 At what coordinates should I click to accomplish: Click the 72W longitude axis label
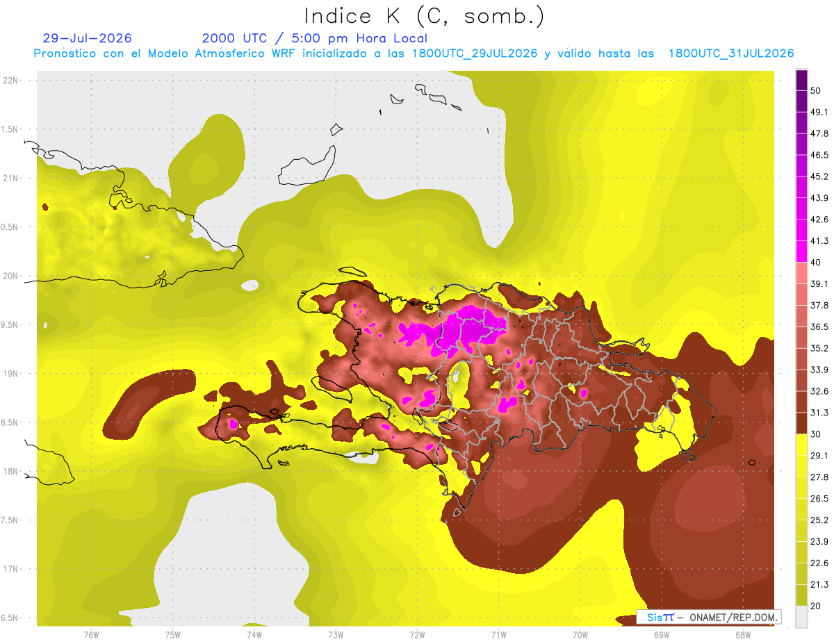(x=417, y=634)
